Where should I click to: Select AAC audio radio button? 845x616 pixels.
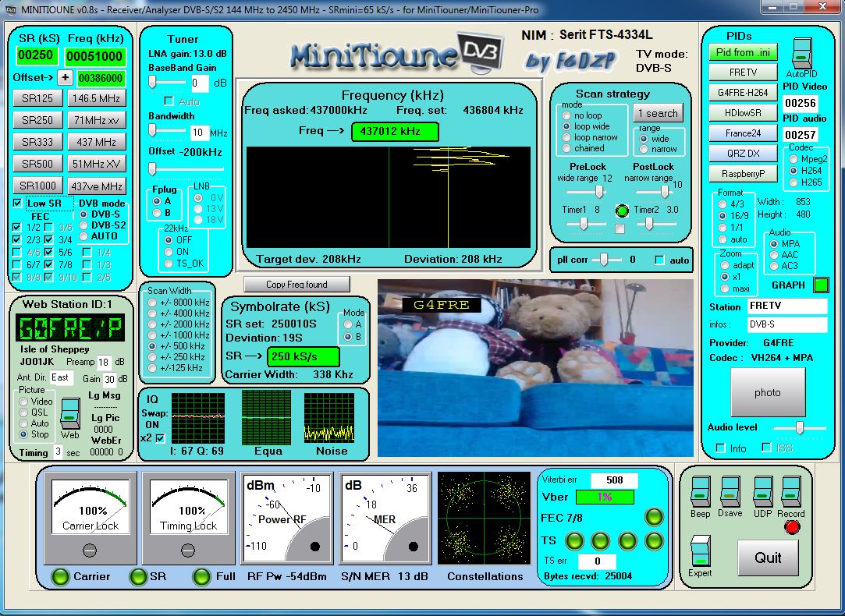775,255
